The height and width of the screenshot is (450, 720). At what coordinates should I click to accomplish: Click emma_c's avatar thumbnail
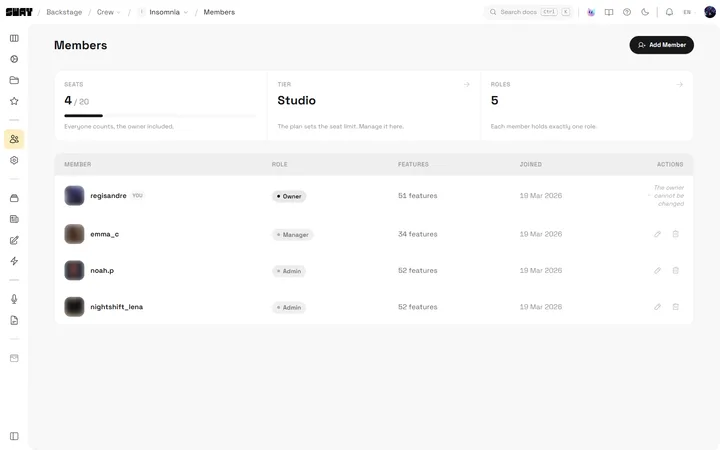(74, 234)
